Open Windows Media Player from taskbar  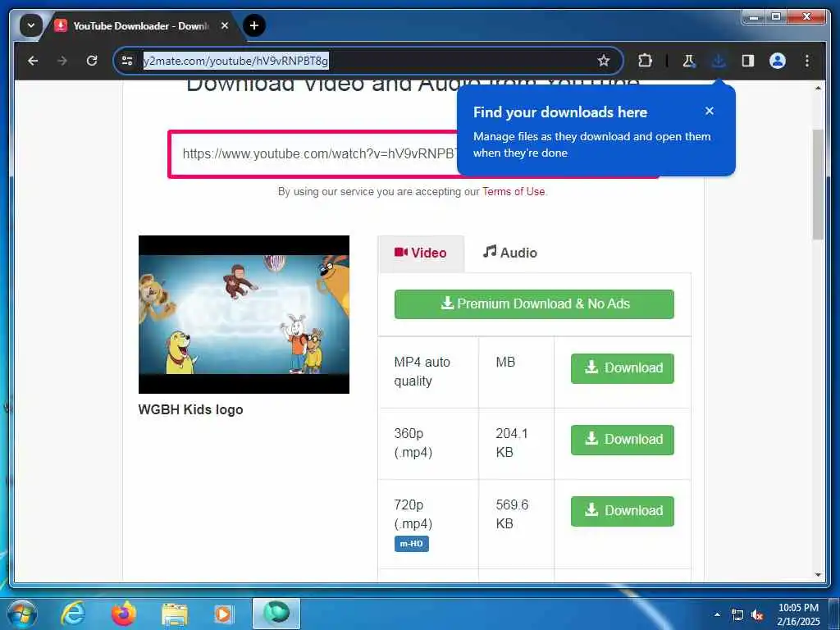click(x=223, y=614)
